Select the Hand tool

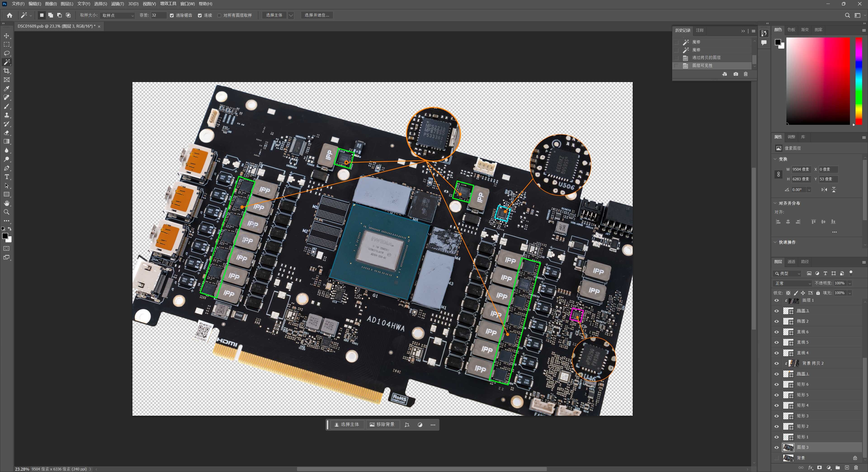click(x=6, y=203)
